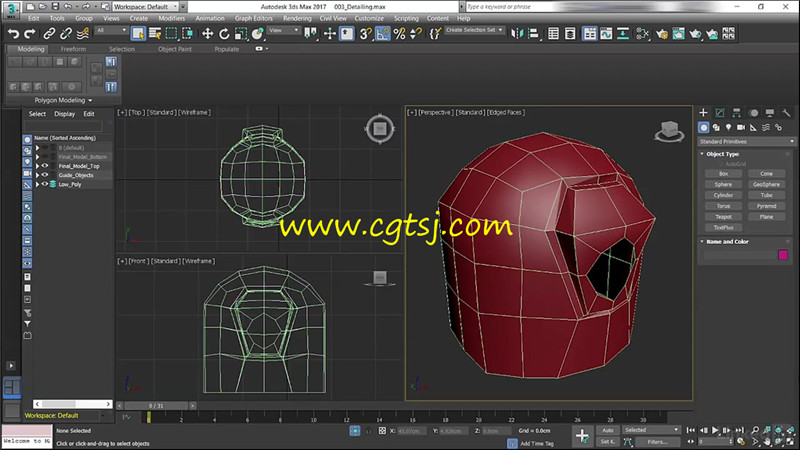
Task: Open the Modifiers menu
Action: tap(171, 18)
